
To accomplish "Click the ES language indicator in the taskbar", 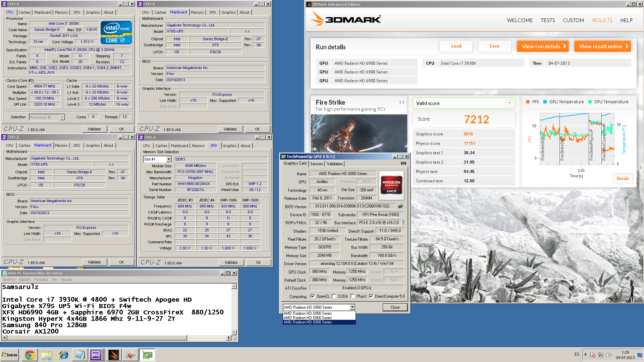I will (x=577, y=354).
